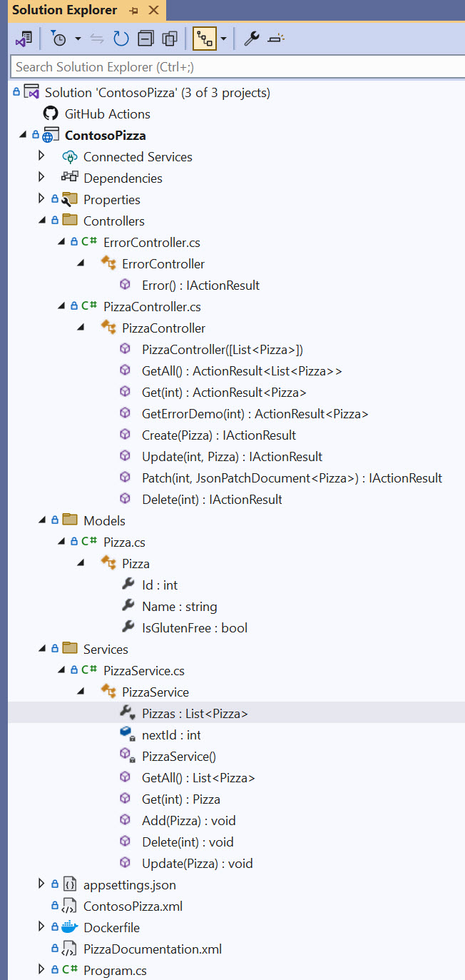The image size is (465, 980).
Task: Open the File Nesting dropdown arrow
Action: [x=223, y=39]
